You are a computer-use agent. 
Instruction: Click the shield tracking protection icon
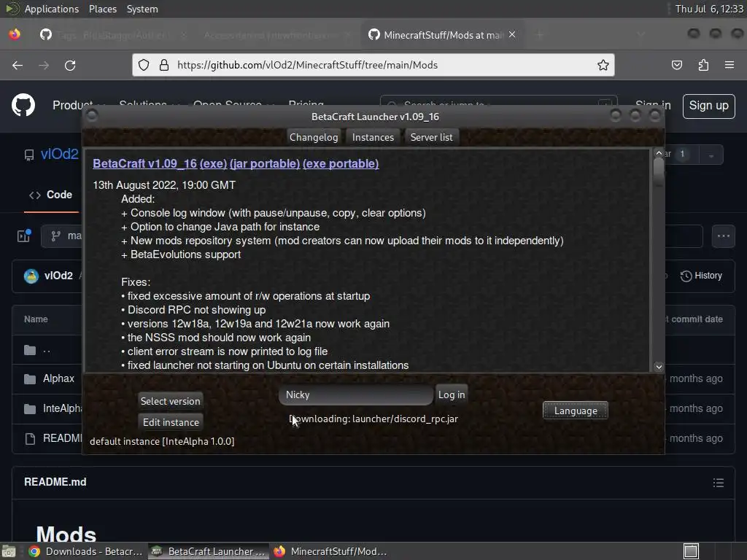coord(144,65)
